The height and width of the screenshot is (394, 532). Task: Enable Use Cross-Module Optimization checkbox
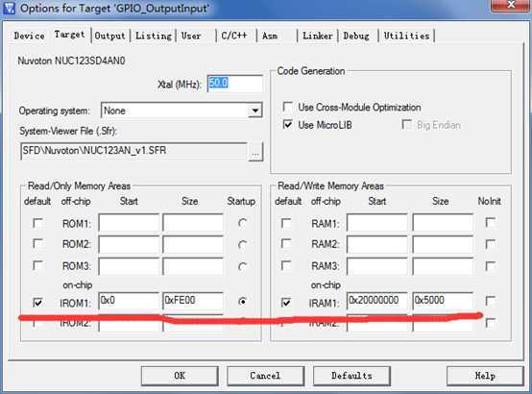tap(288, 107)
